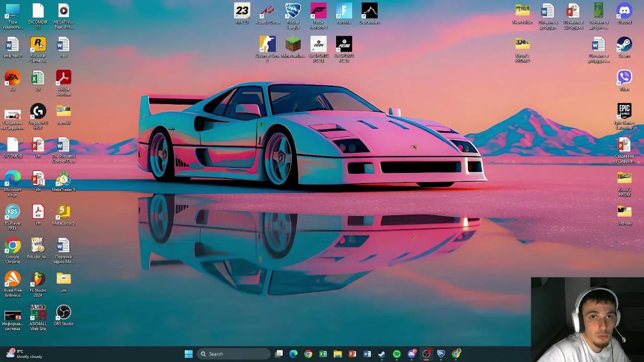Select the Adobe Acrobat desktop icon
Viewport: 644px width, 362px height.
pos(63,83)
